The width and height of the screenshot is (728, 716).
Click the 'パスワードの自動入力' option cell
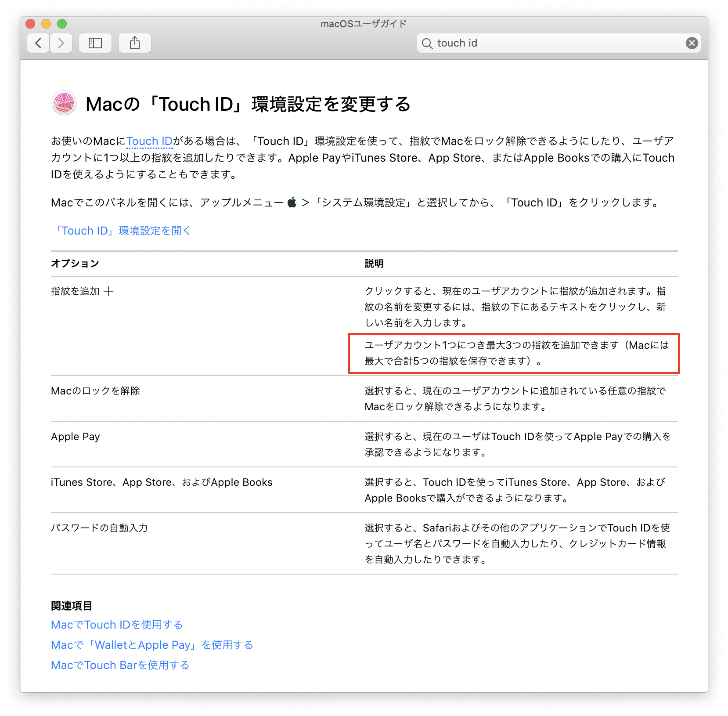(99, 528)
